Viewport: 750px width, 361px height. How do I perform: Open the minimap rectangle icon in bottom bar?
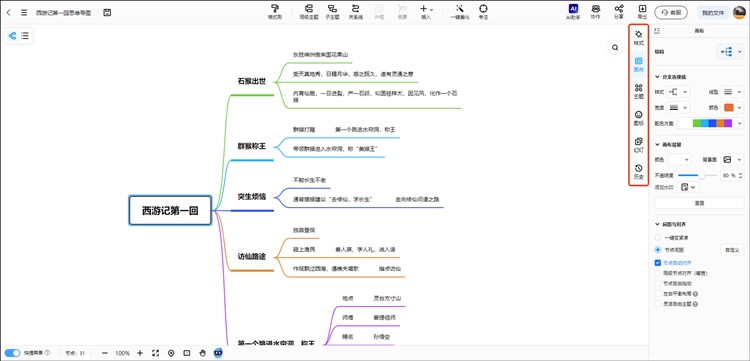pyautogui.click(x=187, y=353)
